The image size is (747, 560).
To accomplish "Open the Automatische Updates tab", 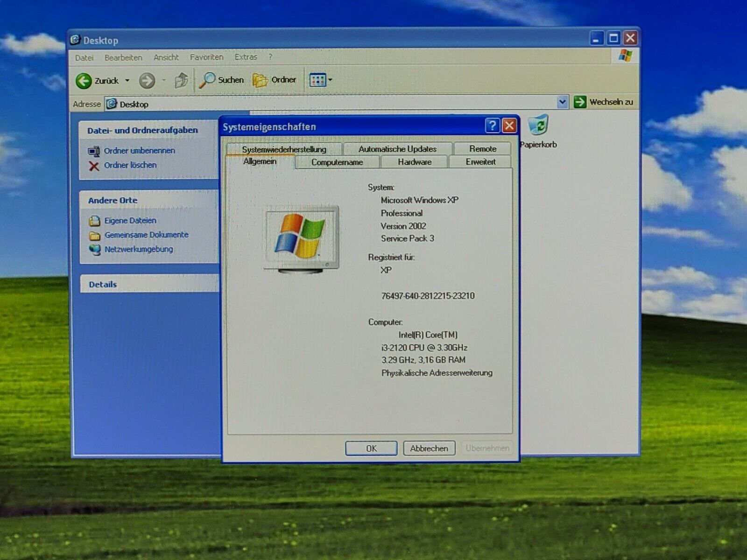I will (397, 149).
